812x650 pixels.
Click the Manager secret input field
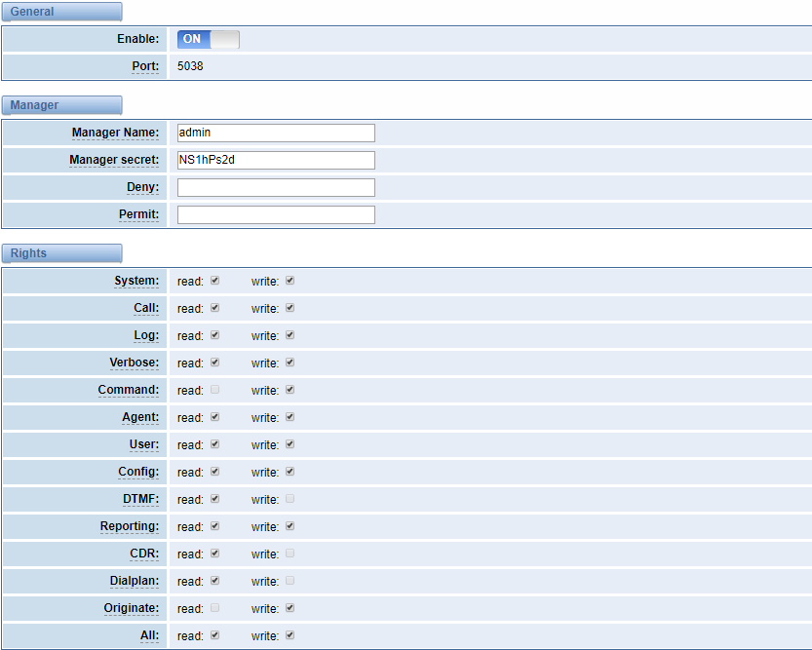(x=276, y=161)
